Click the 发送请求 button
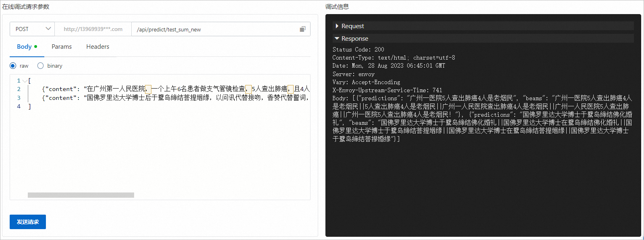 point(28,222)
